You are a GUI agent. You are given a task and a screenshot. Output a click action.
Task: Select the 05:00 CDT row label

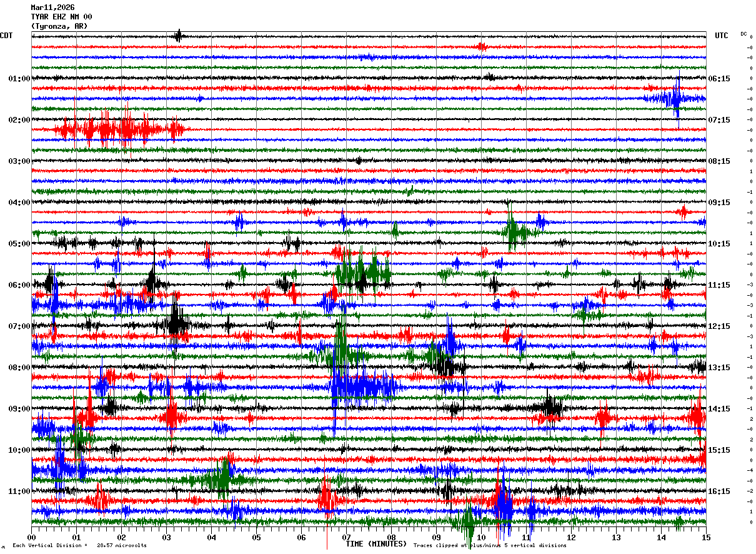pos(19,244)
